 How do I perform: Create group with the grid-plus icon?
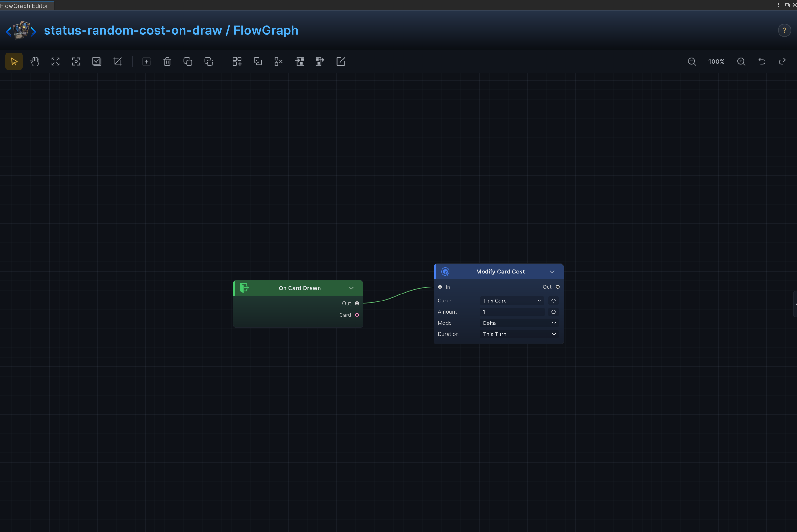[x=237, y=61]
